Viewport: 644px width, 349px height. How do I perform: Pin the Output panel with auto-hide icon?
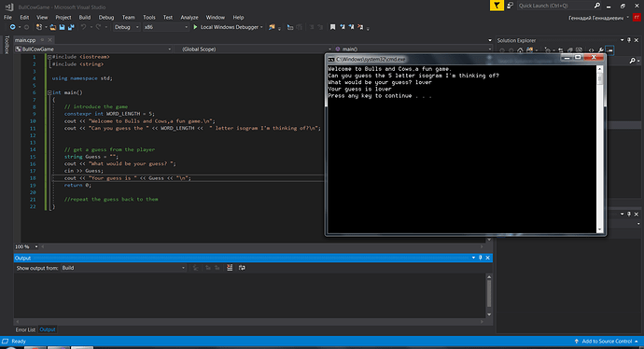[481, 258]
